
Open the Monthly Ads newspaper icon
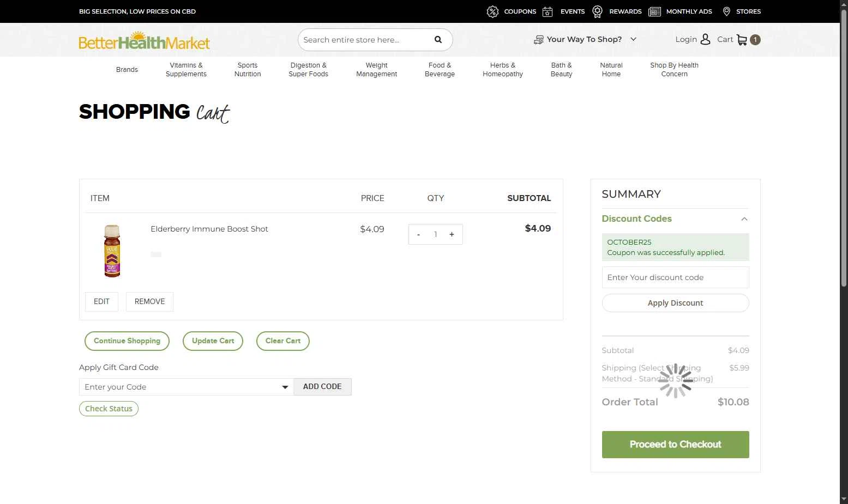(x=654, y=11)
